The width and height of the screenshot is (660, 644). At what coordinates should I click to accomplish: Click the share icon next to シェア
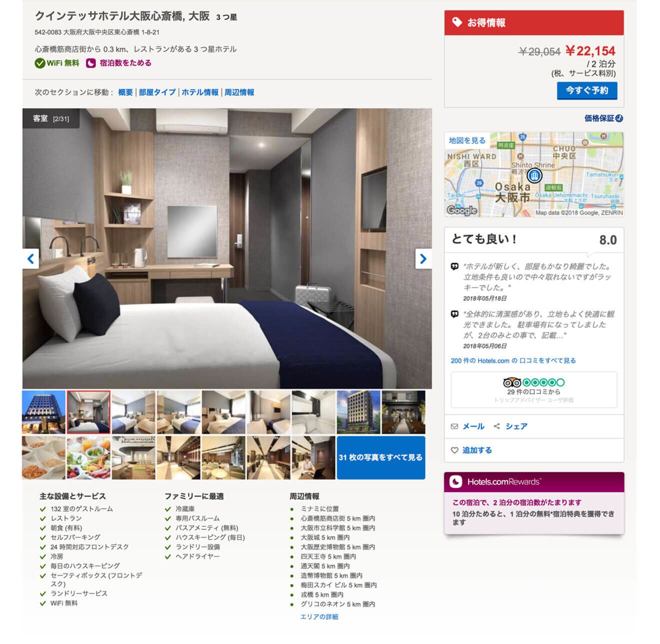pyautogui.click(x=496, y=426)
